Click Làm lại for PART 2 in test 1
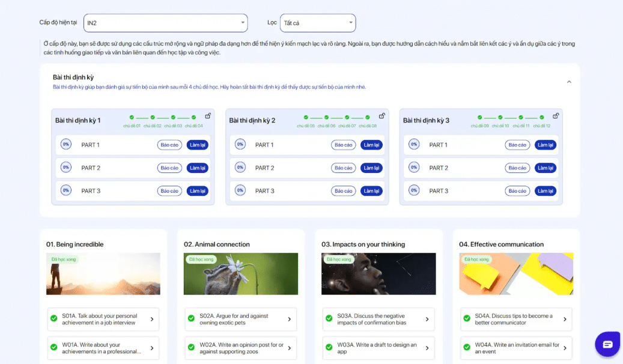 point(198,168)
